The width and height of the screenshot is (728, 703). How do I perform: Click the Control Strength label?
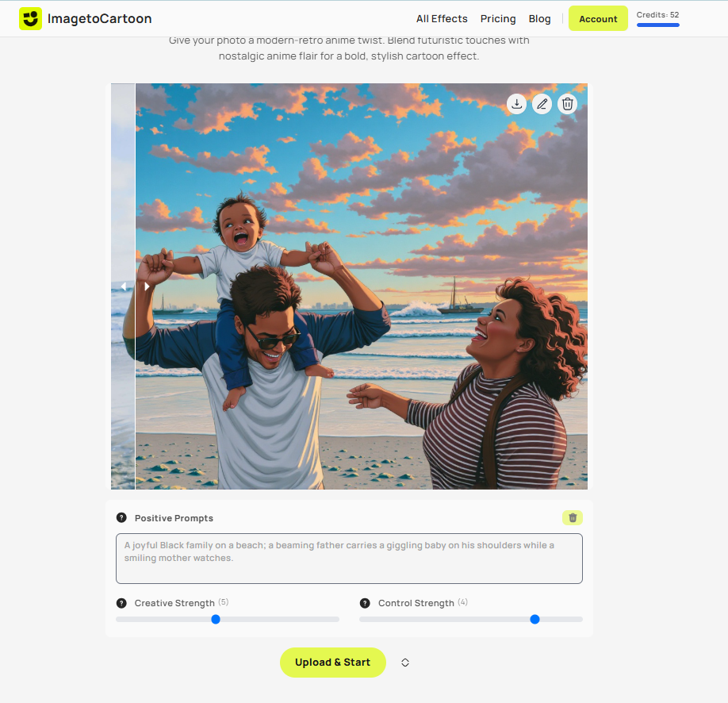[x=416, y=603]
